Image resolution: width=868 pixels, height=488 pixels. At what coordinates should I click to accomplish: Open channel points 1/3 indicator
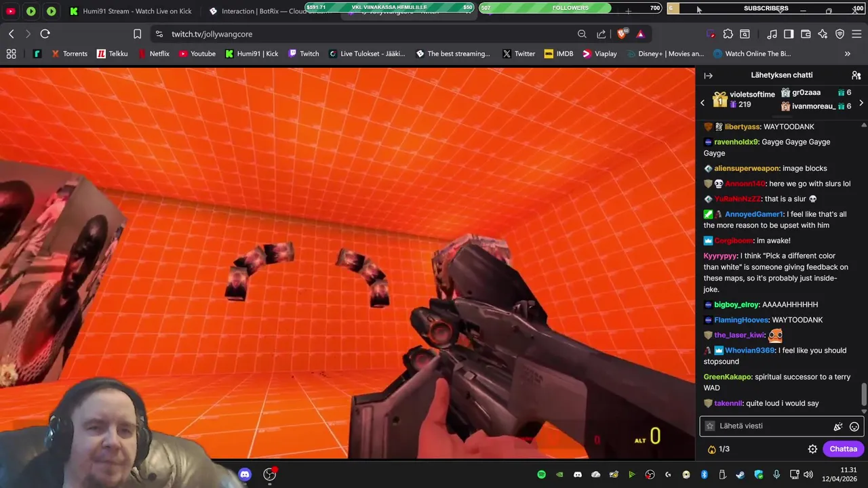(719, 449)
